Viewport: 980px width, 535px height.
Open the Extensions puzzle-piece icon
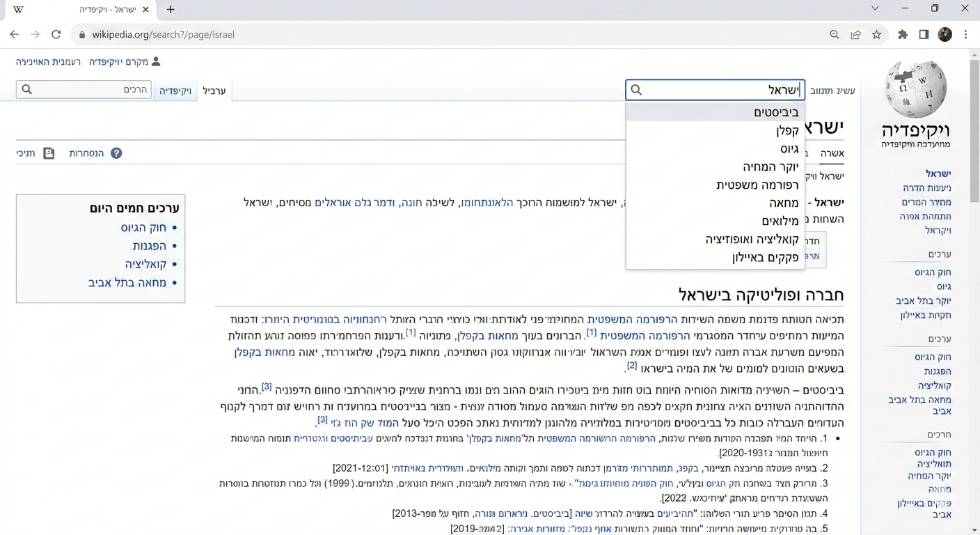[903, 35]
